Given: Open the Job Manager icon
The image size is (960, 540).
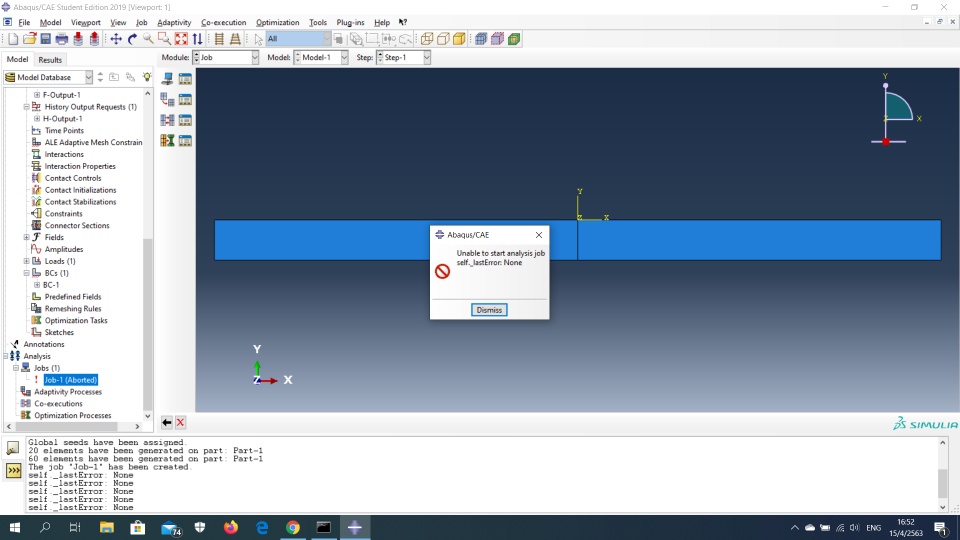Looking at the screenshot, I should point(185,78).
